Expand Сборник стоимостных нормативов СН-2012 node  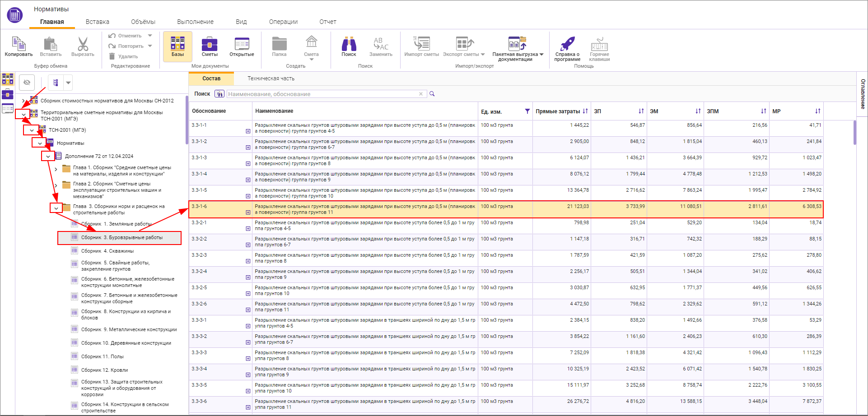point(23,101)
